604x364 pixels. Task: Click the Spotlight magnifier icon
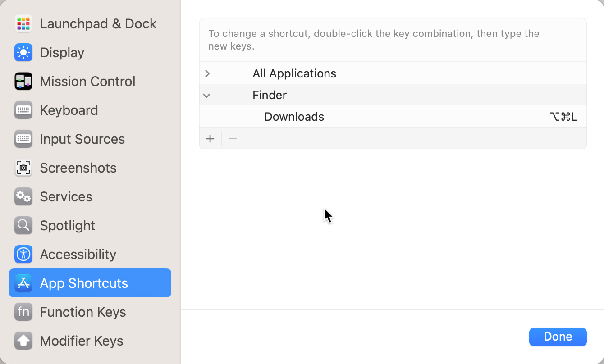23,225
